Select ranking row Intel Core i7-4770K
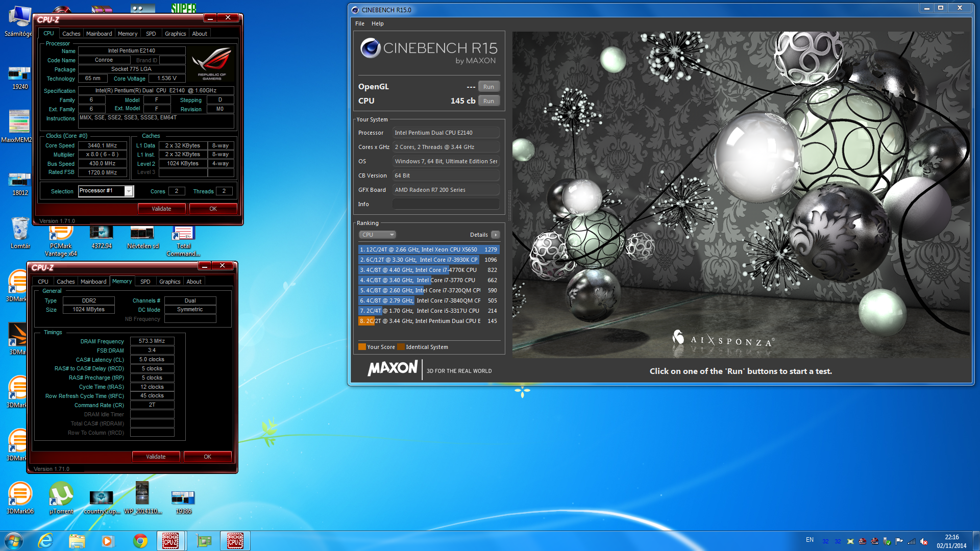This screenshot has height=551, width=980. click(429, 270)
